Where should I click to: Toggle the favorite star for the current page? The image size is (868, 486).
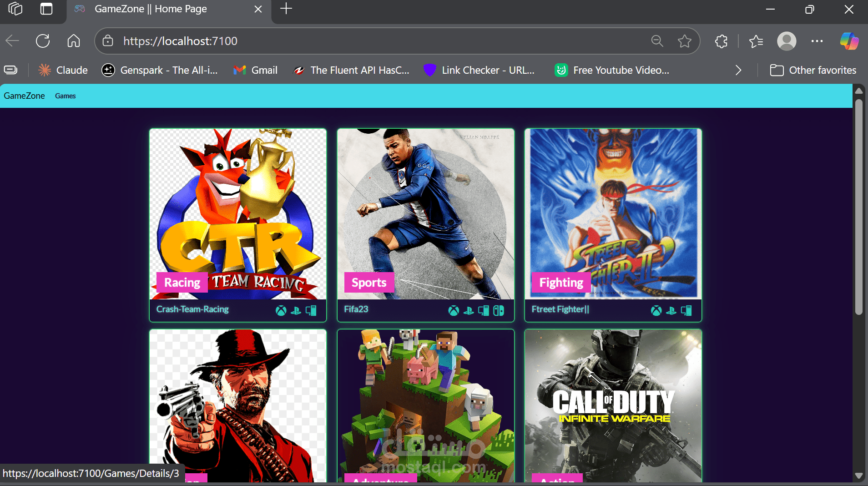685,41
